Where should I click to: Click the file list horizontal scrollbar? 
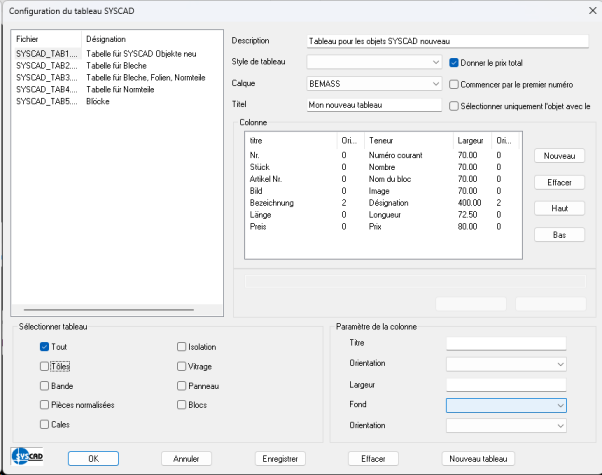coord(109,309)
